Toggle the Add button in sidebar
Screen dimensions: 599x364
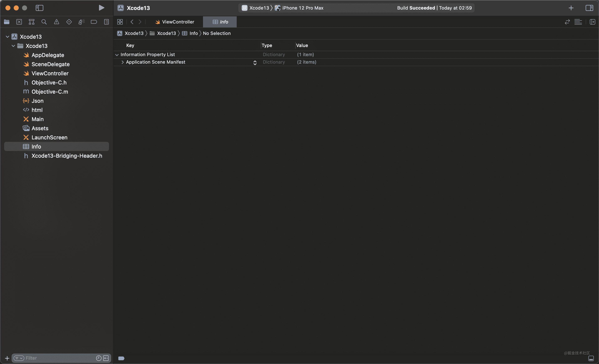(6, 358)
